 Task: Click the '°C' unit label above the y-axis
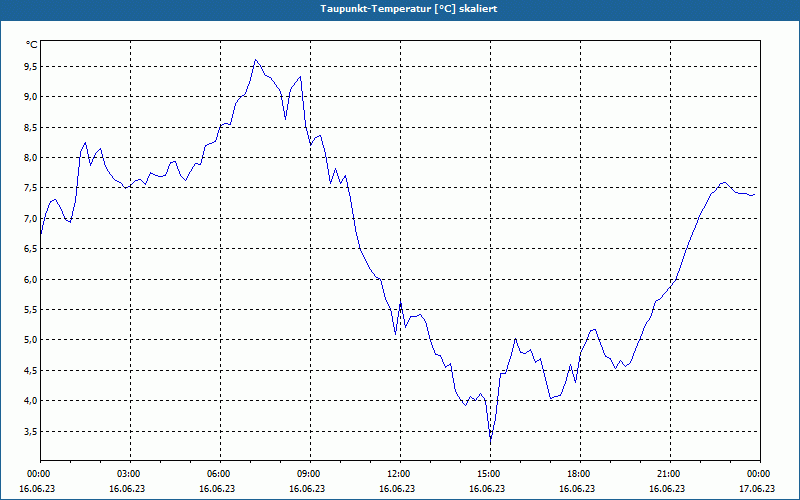coord(32,45)
